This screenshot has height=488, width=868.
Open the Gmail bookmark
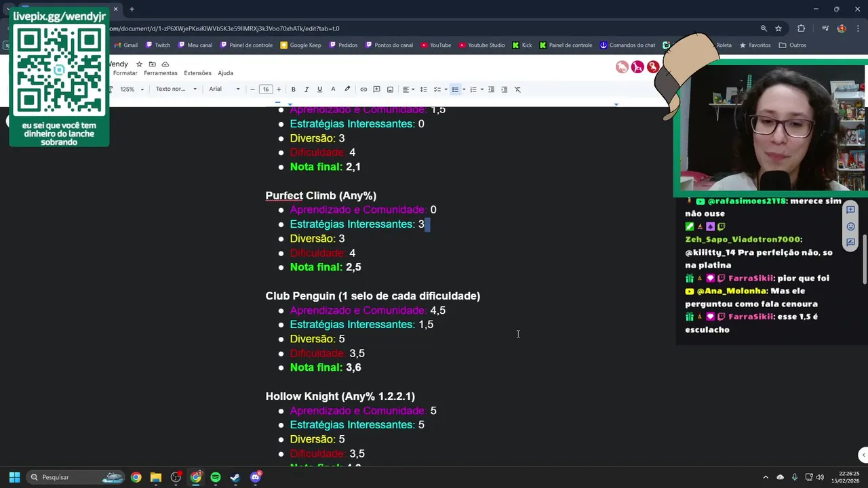[x=125, y=45]
